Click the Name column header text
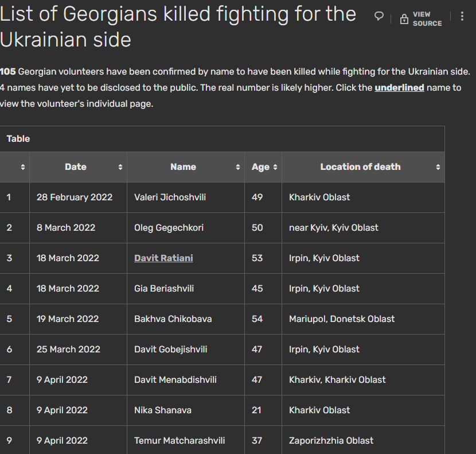Viewport: 476px width, 454px height. [x=183, y=167]
